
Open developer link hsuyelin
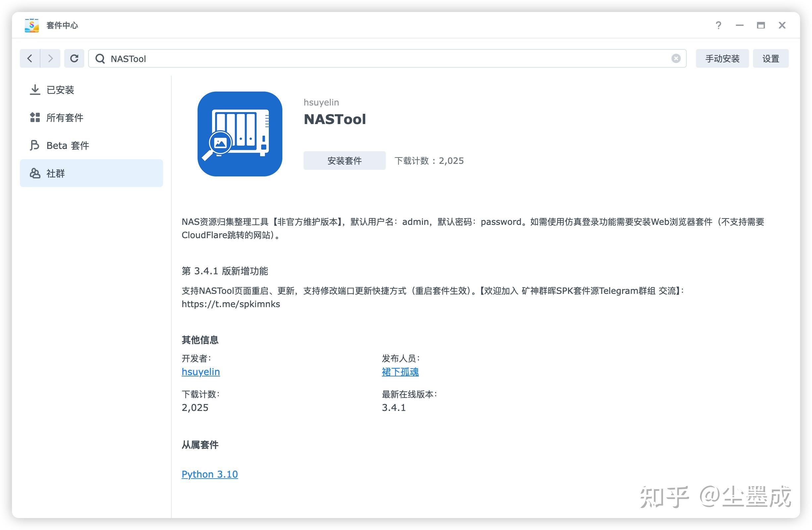(201, 371)
